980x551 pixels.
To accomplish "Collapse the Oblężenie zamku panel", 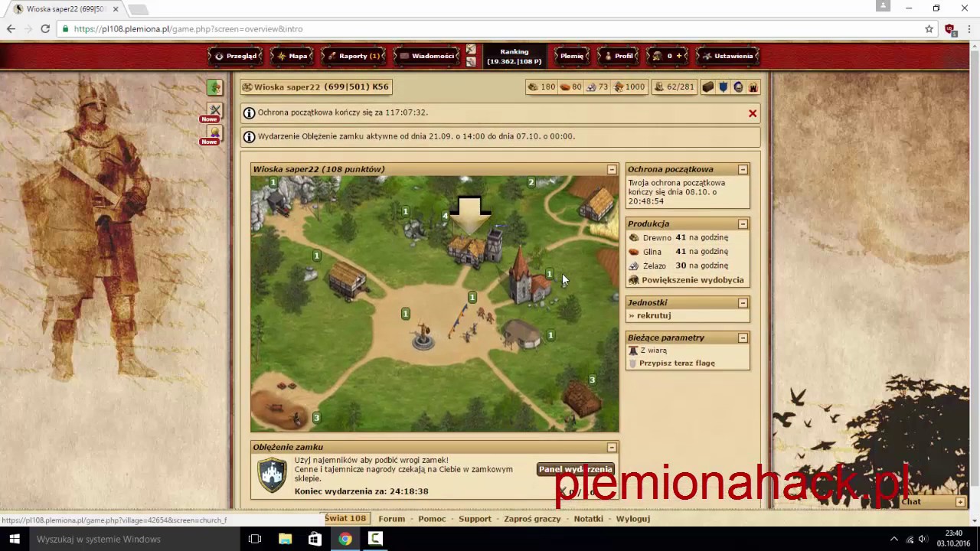I will click(x=612, y=447).
